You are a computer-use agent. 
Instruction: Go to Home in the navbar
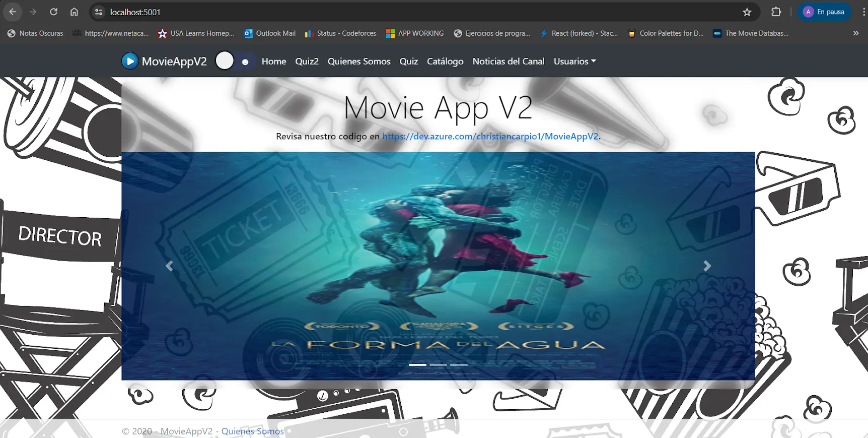click(x=274, y=61)
